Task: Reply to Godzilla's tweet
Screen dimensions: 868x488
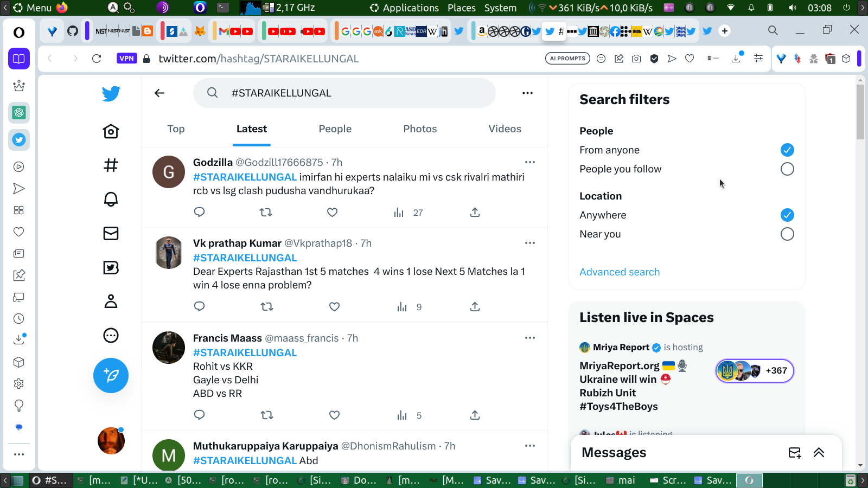Action: [199, 212]
